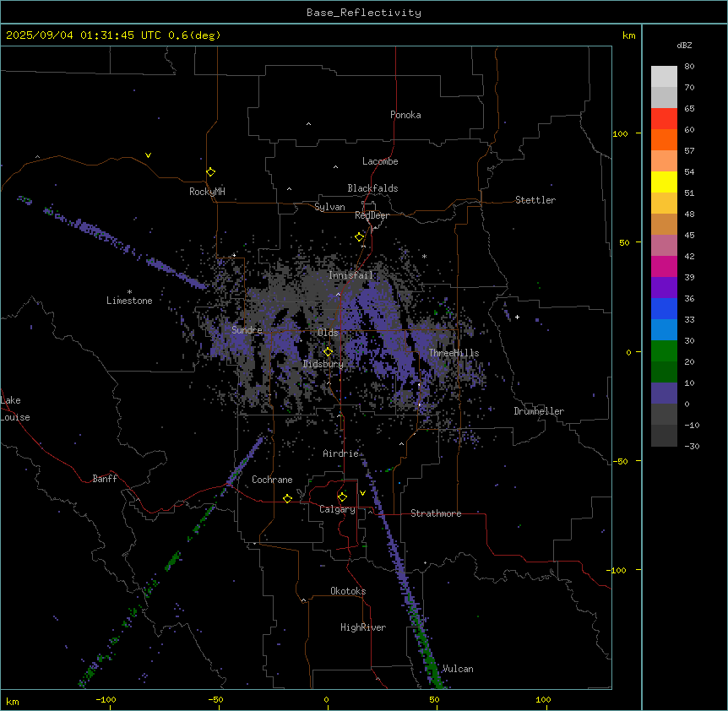This screenshot has width=728, height=711.
Task: Click the Stettler city label
Action: click(x=535, y=200)
